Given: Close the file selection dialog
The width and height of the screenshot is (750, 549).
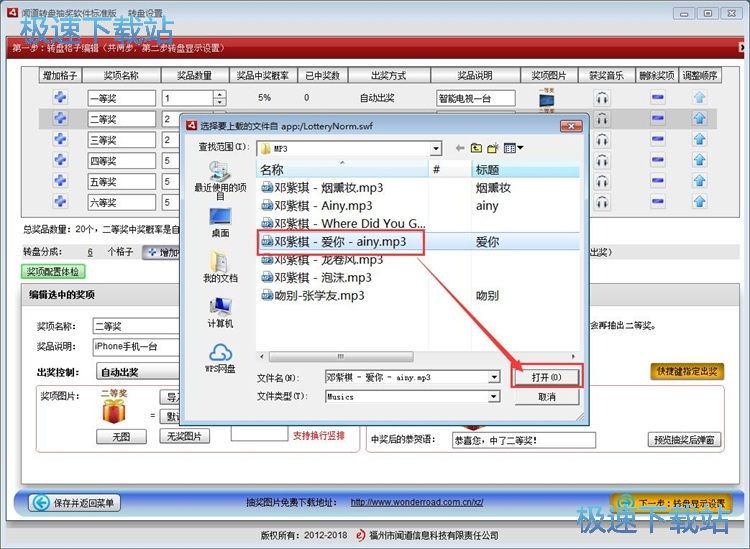Looking at the screenshot, I should coord(571,126).
